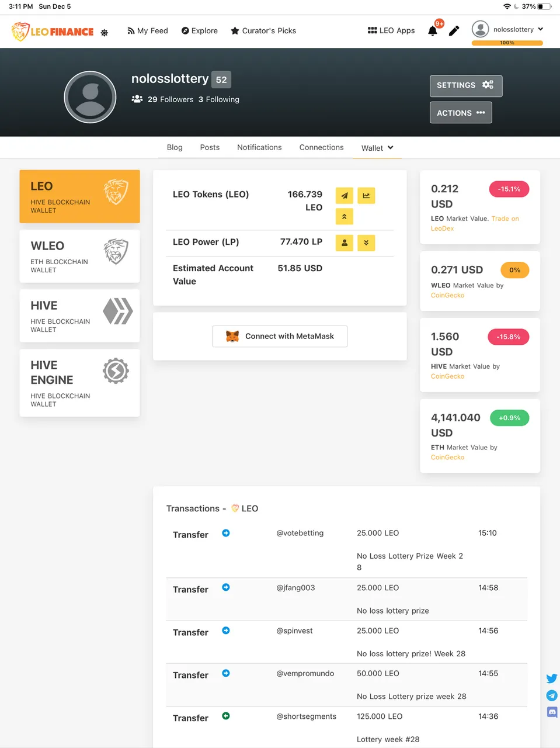The height and width of the screenshot is (748, 560).
Task: Open the ACTIONS menu button
Action: [x=461, y=113]
